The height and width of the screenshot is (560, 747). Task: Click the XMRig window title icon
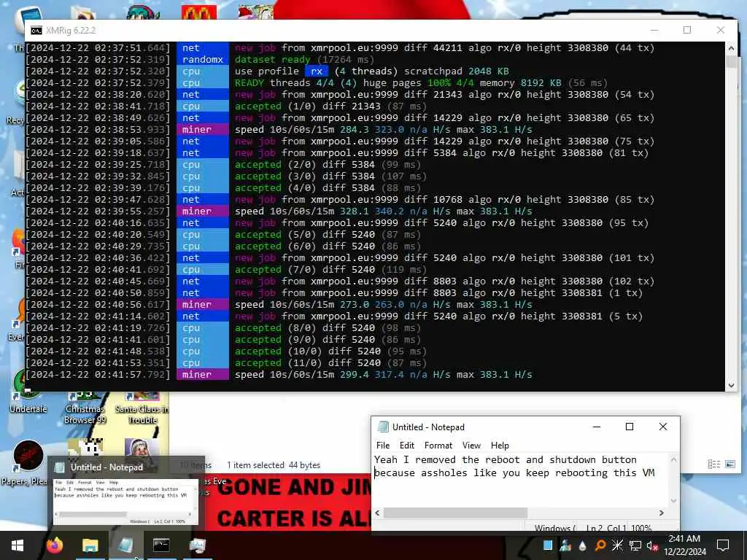click(x=36, y=31)
